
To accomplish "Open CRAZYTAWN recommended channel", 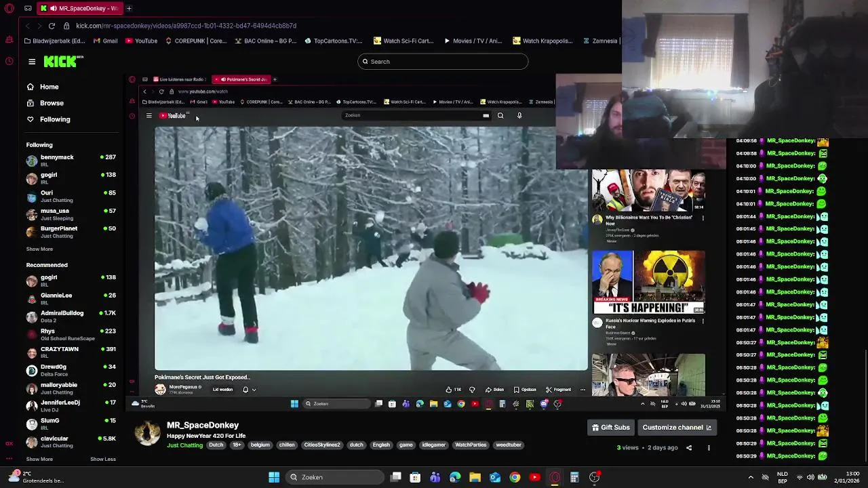I will click(71, 352).
